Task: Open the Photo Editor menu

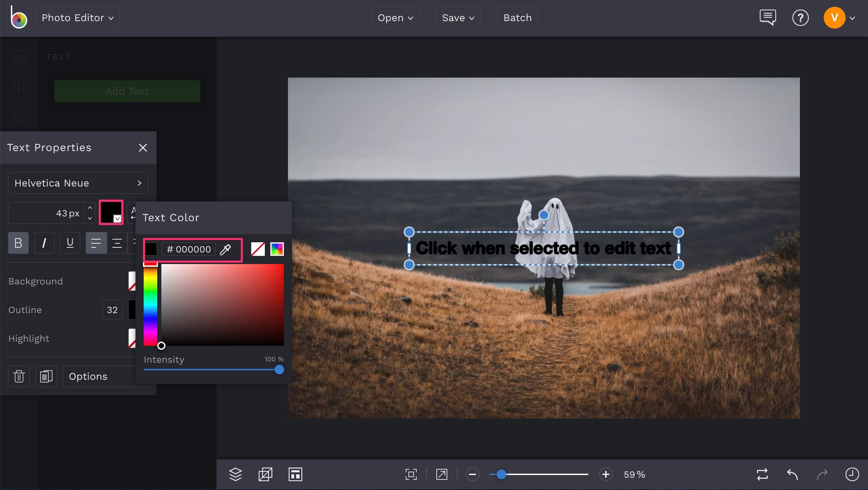Action: 77,18
